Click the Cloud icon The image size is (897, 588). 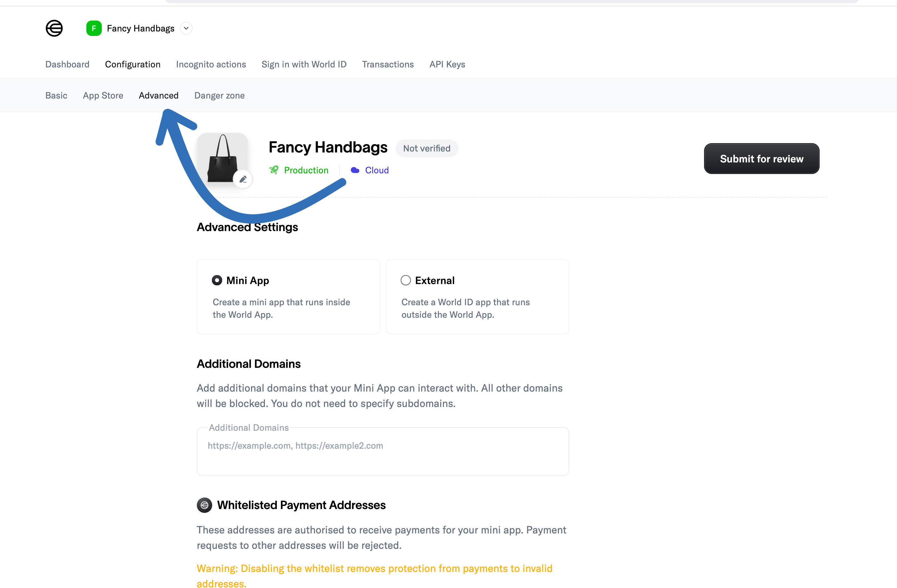355,170
